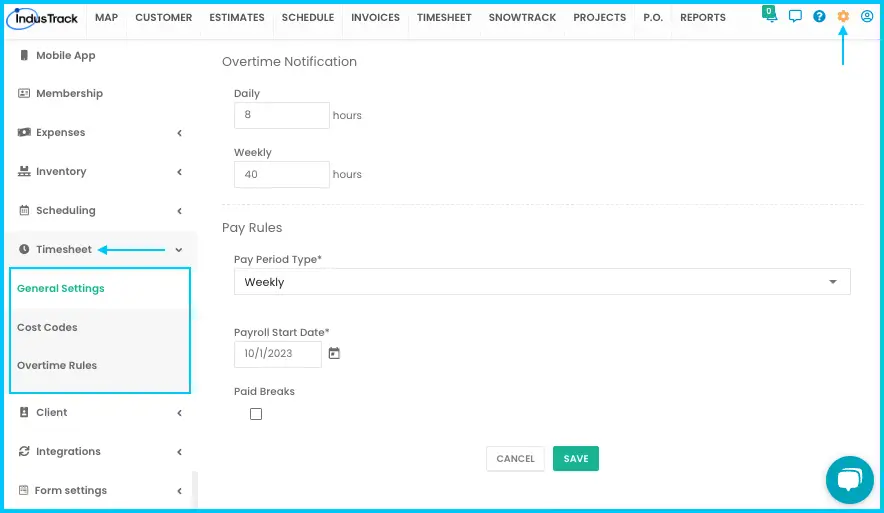Screen dimensions: 884x513
Task: Open the PROJECTS menu
Action: click(x=600, y=17)
